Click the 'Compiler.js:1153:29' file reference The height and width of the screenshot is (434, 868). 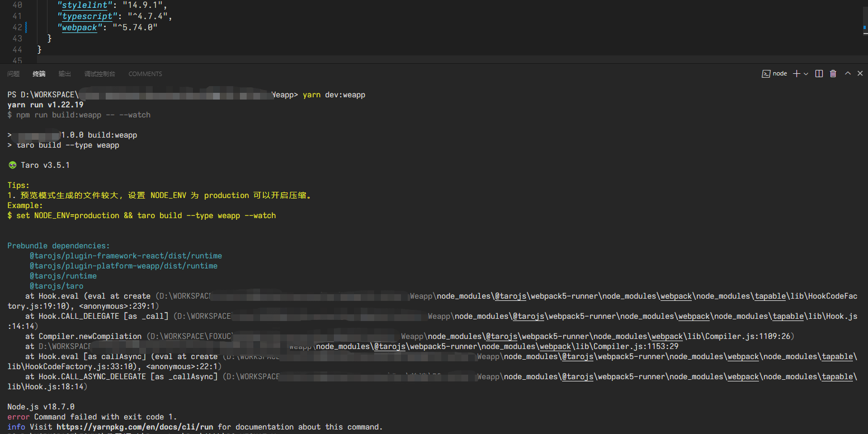click(636, 346)
